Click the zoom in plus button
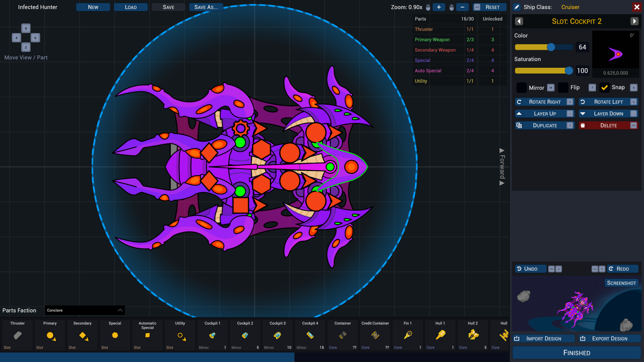Image resolution: width=644 pixels, height=362 pixels. click(439, 7)
